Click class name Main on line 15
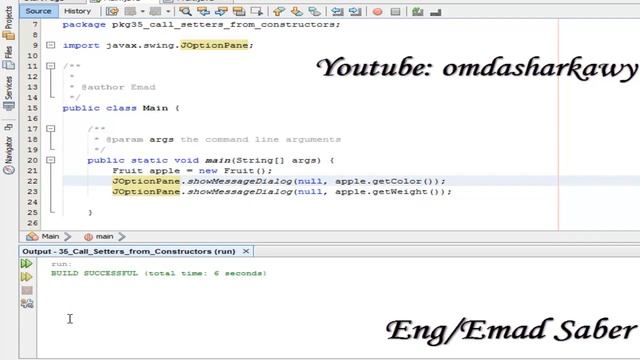 tap(155, 108)
